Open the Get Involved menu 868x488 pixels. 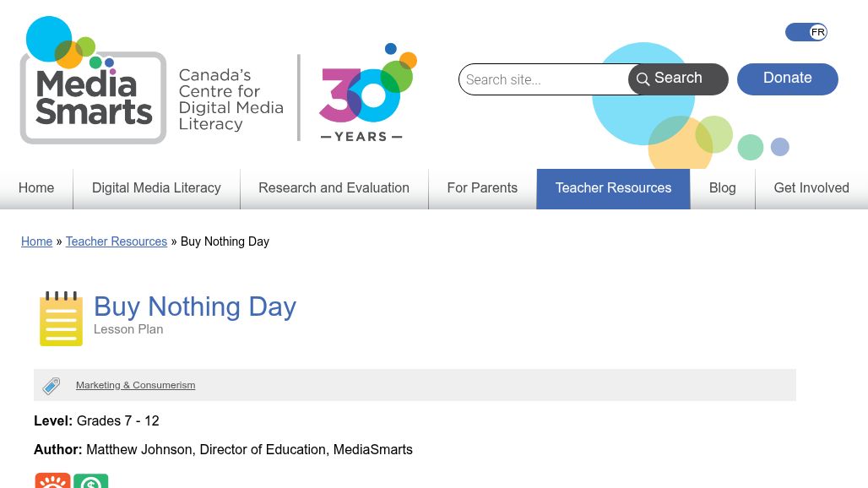(x=811, y=188)
